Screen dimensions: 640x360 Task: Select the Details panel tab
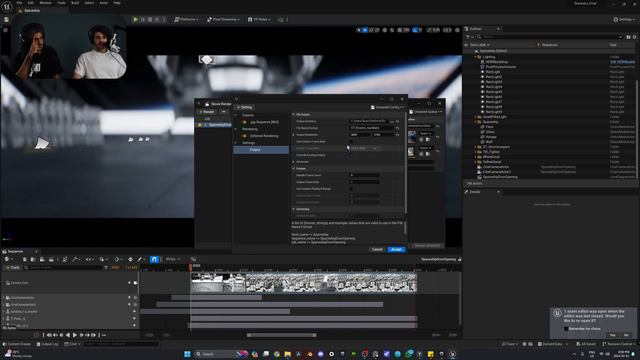[475, 192]
